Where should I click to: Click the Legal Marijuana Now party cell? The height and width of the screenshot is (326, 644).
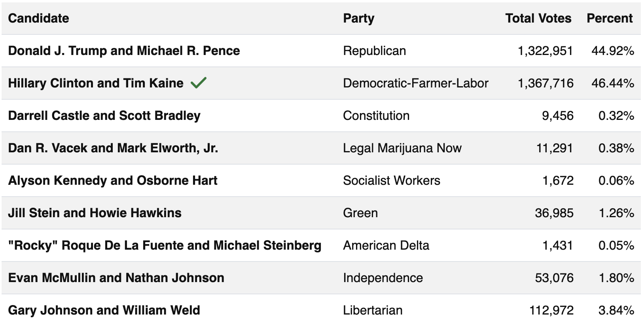(x=402, y=148)
